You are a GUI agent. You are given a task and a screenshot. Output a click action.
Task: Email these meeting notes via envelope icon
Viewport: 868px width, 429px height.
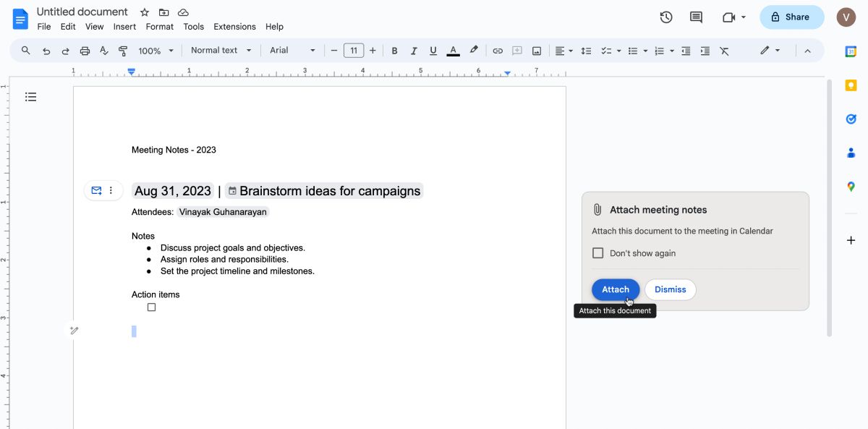[x=96, y=190]
